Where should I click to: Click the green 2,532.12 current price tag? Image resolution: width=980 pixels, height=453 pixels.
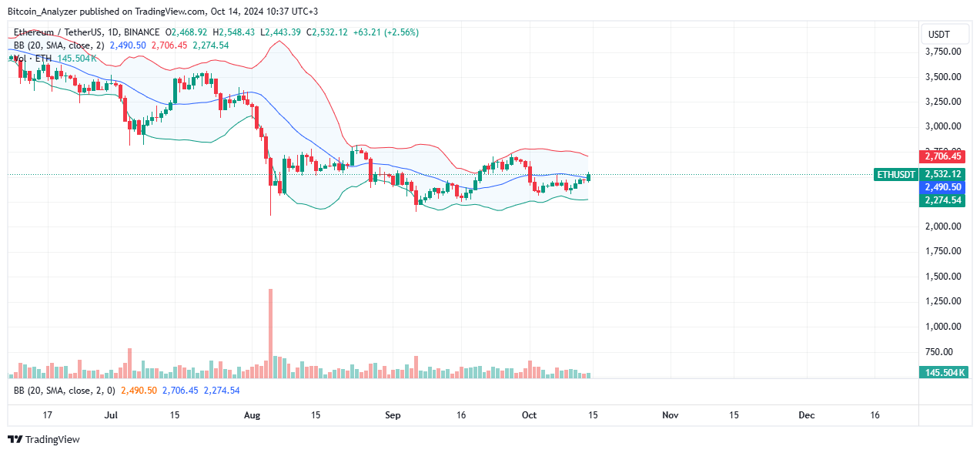(x=944, y=175)
